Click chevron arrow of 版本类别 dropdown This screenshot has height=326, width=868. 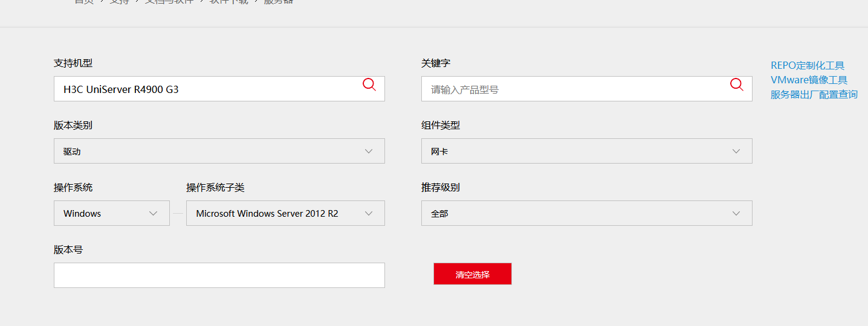coord(369,151)
